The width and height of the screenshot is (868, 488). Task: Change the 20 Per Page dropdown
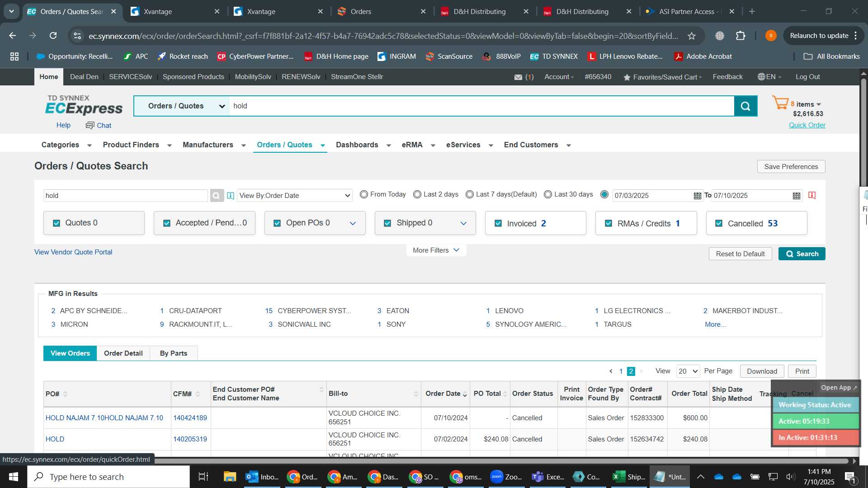coord(688,371)
